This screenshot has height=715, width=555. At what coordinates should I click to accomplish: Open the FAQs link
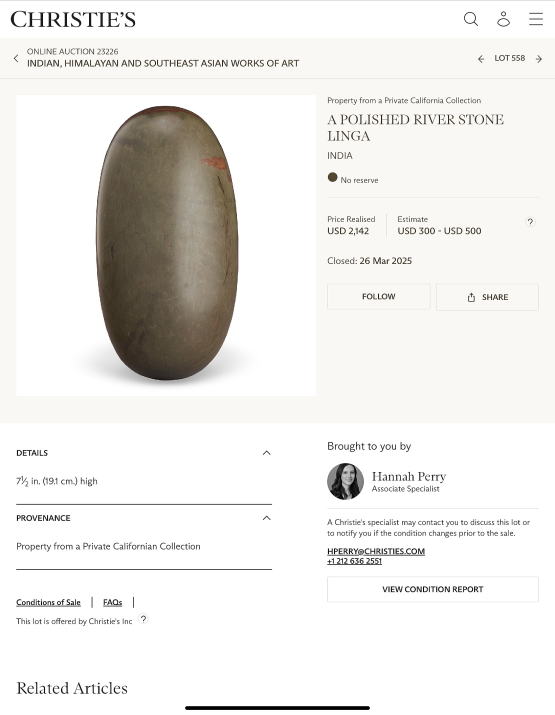click(x=113, y=602)
